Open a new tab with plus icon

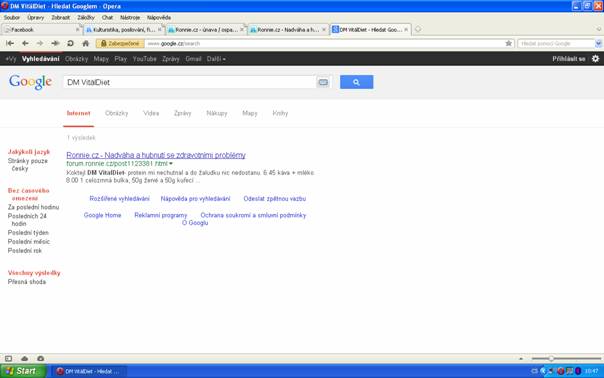click(x=418, y=29)
